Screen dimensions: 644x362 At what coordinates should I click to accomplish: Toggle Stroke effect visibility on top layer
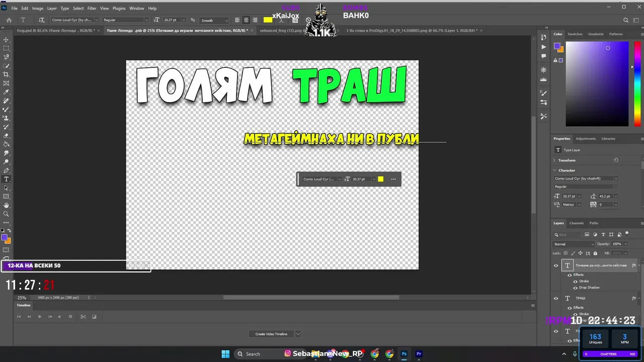click(x=575, y=281)
